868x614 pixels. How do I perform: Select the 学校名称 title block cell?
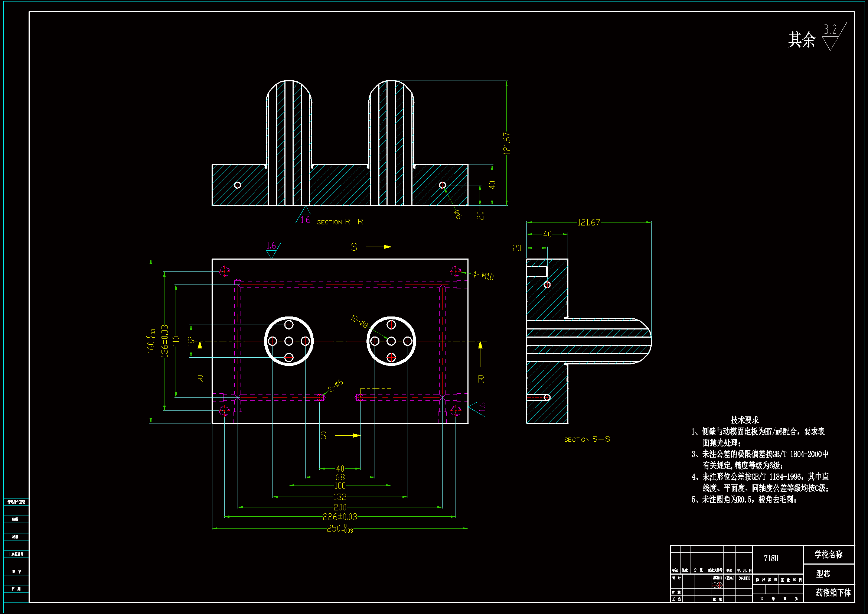click(828, 555)
